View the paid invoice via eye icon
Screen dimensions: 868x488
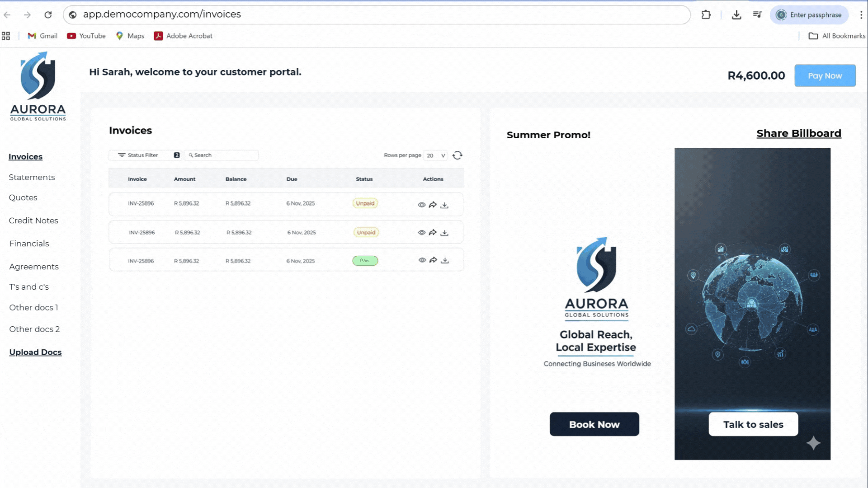click(x=422, y=260)
